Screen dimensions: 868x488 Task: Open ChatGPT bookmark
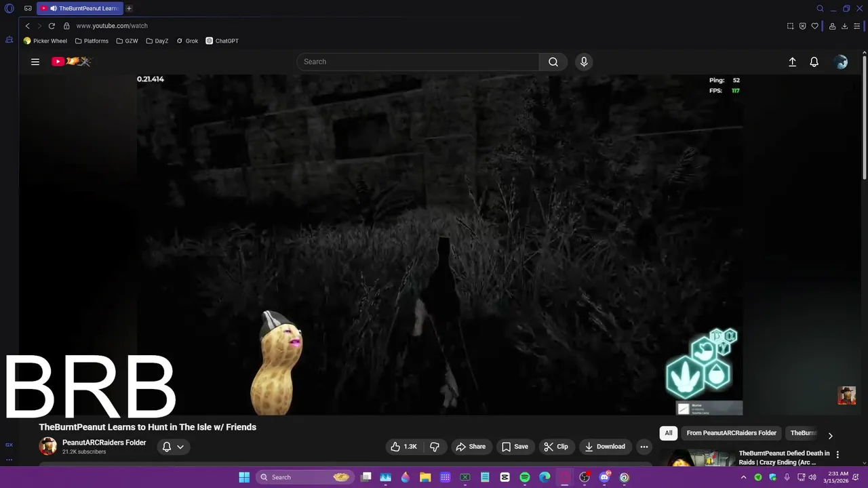(222, 41)
